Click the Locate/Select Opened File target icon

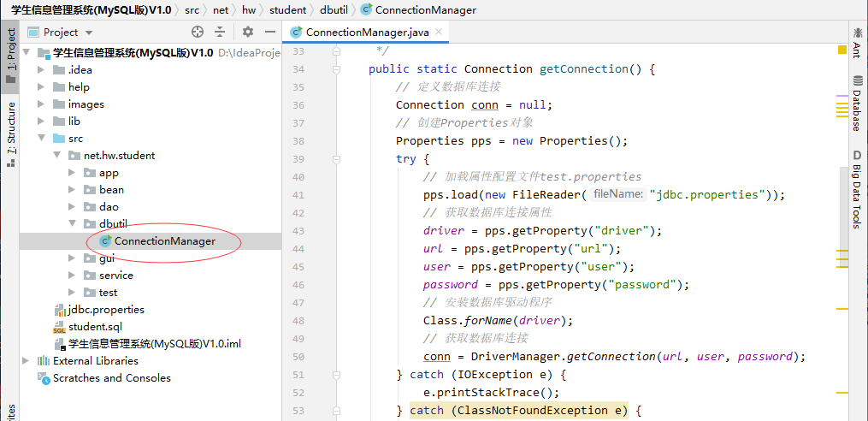tap(197, 33)
